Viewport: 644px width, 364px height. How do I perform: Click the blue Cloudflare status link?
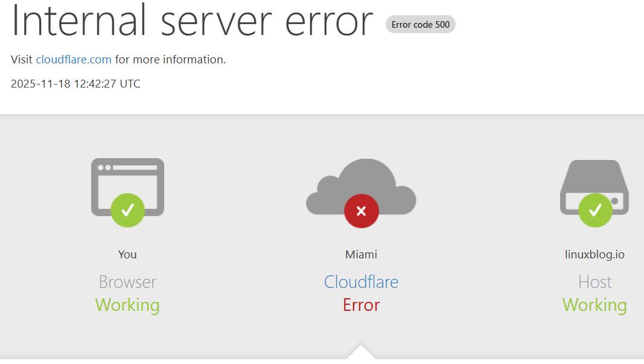[x=361, y=282]
